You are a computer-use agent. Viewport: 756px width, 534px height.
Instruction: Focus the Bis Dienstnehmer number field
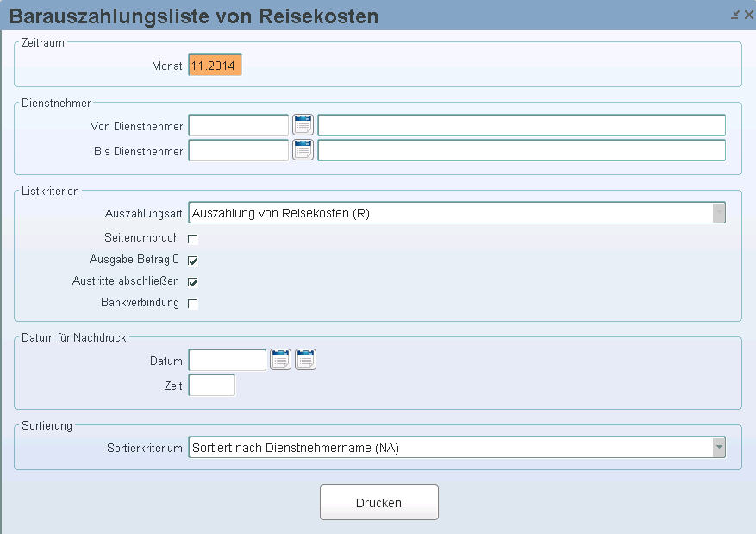click(x=239, y=150)
